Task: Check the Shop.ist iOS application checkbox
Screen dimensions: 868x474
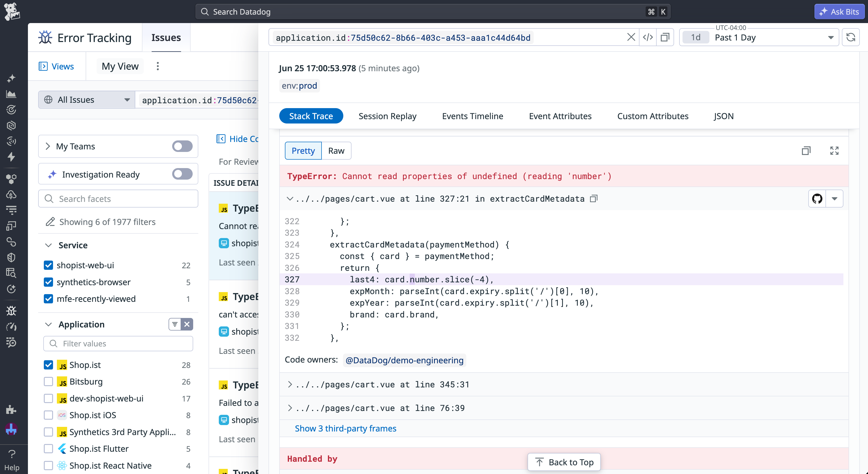Action: [x=48, y=415]
